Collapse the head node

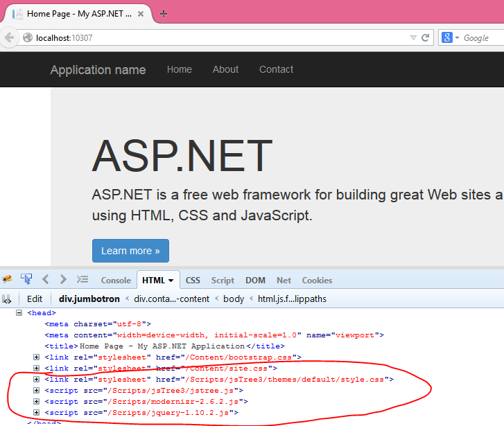tap(19, 312)
